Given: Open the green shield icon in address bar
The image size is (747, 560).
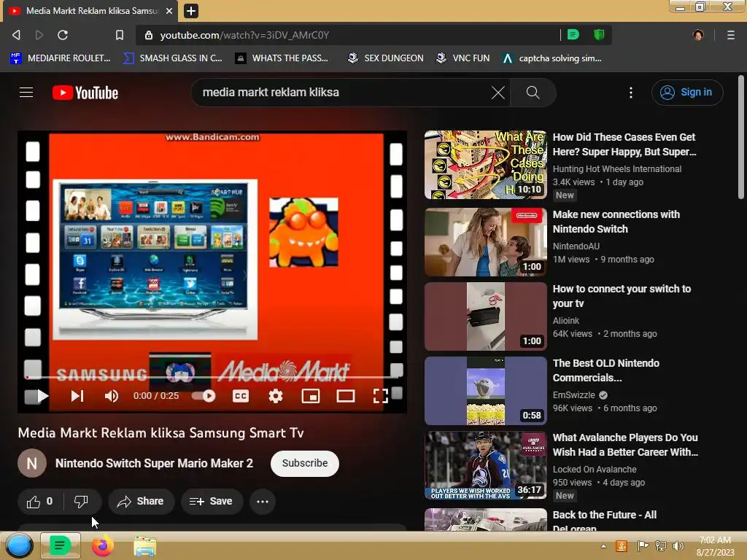Looking at the screenshot, I should tap(599, 35).
